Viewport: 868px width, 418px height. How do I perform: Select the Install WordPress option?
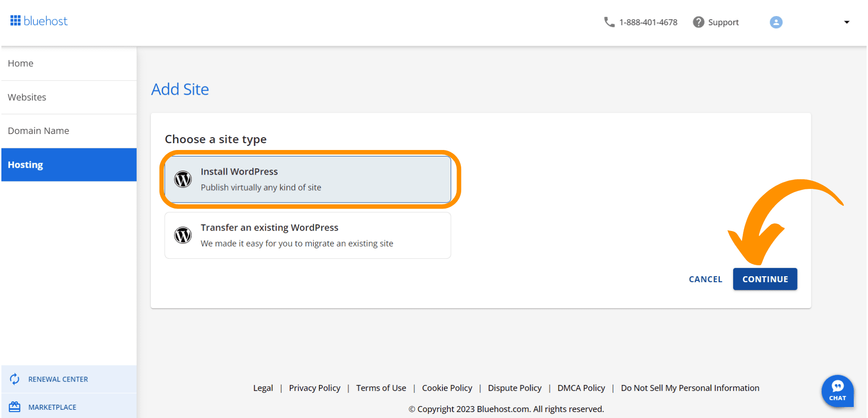point(308,179)
